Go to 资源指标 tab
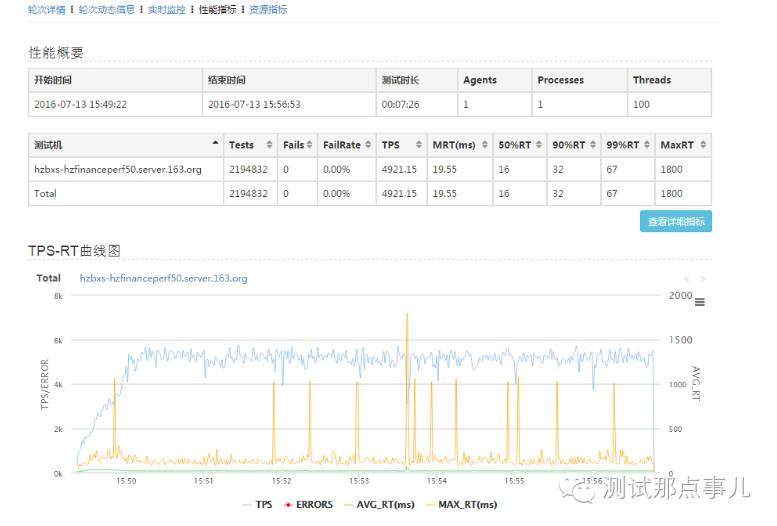 [268, 9]
